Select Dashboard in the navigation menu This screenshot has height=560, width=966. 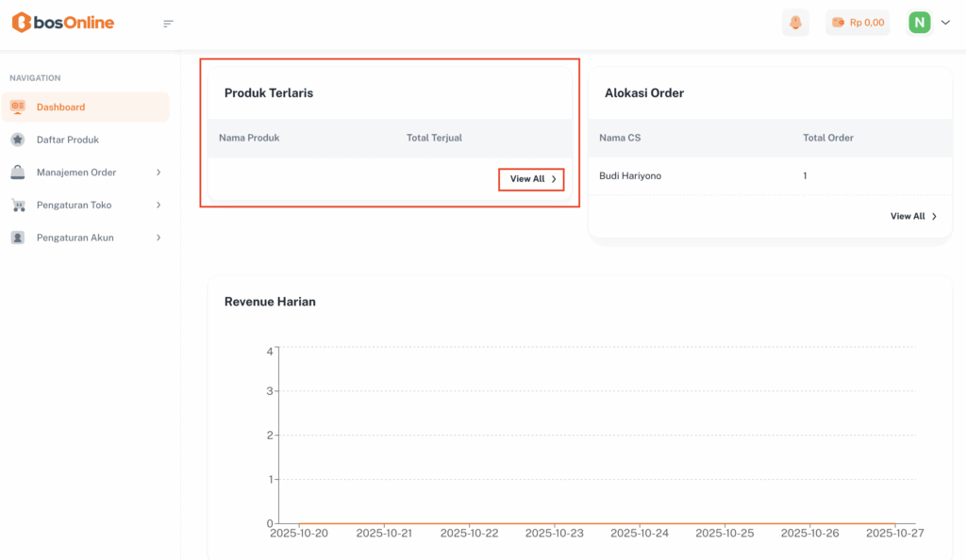[60, 107]
